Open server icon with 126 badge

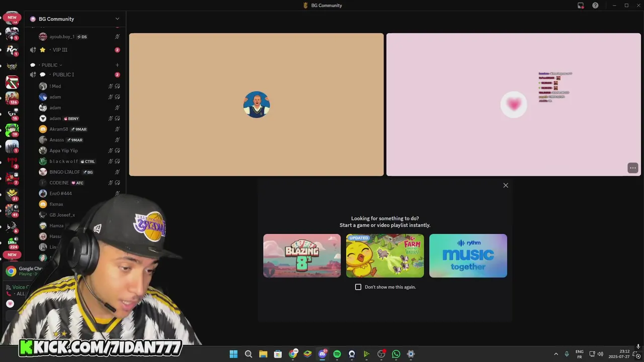[x=12, y=98]
